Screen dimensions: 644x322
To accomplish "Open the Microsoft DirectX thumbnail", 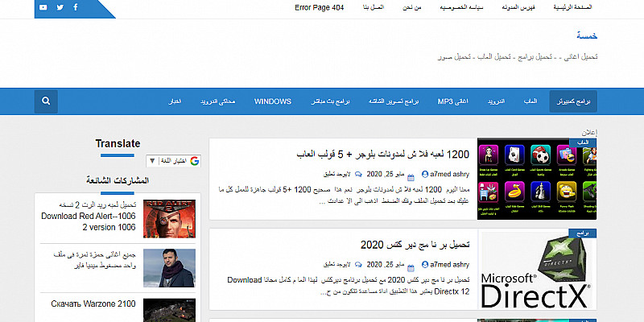I will 537,270.
